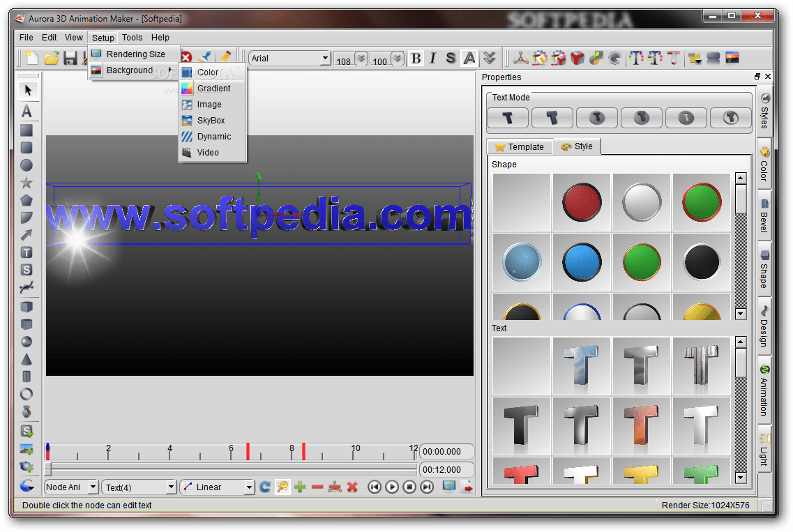Choose Rendering Size from Setup menu
Image resolution: width=793 pixels, height=532 pixels.
pos(135,54)
